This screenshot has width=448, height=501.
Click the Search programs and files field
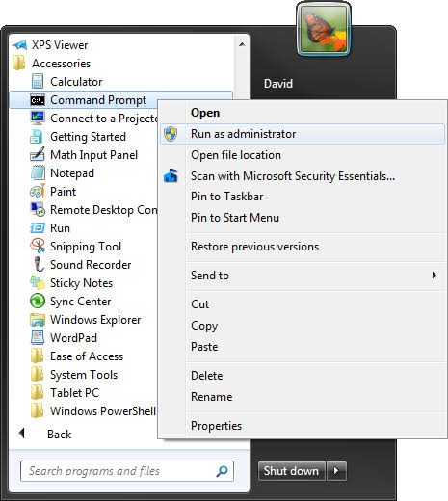(127, 471)
